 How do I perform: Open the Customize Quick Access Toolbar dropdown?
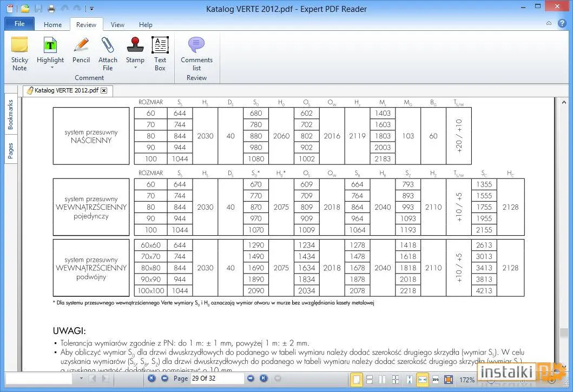(x=91, y=9)
